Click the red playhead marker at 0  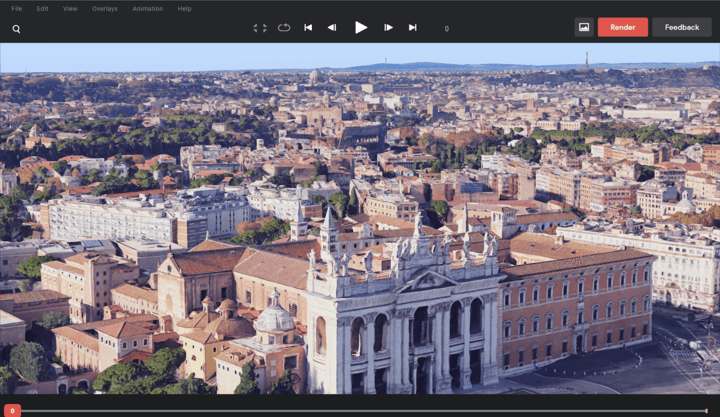(x=12, y=411)
